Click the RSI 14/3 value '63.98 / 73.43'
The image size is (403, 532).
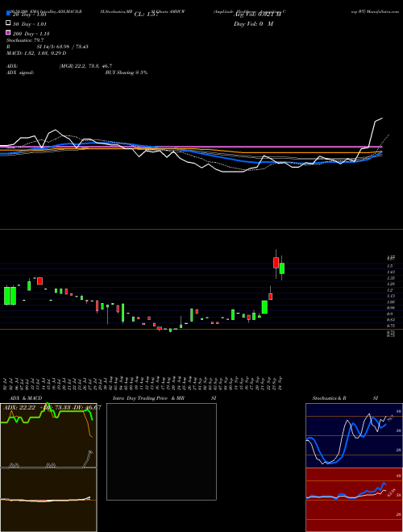coord(72,47)
